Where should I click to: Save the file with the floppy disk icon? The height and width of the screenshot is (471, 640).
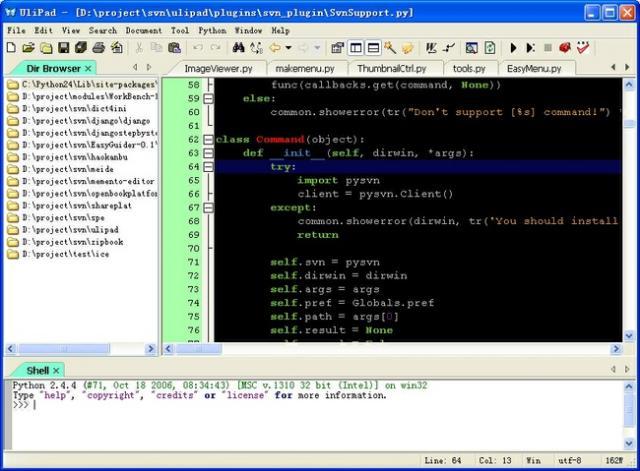click(64, 47)
